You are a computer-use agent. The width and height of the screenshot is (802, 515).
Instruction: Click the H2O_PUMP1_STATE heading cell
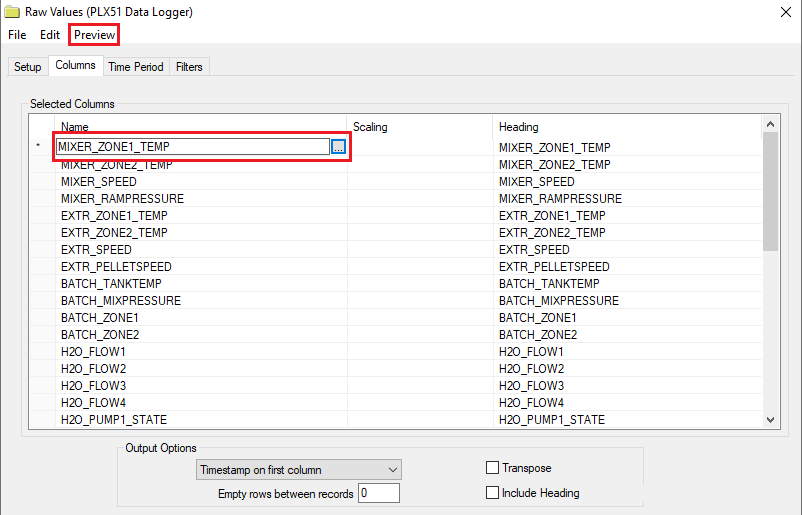(628, 419)
